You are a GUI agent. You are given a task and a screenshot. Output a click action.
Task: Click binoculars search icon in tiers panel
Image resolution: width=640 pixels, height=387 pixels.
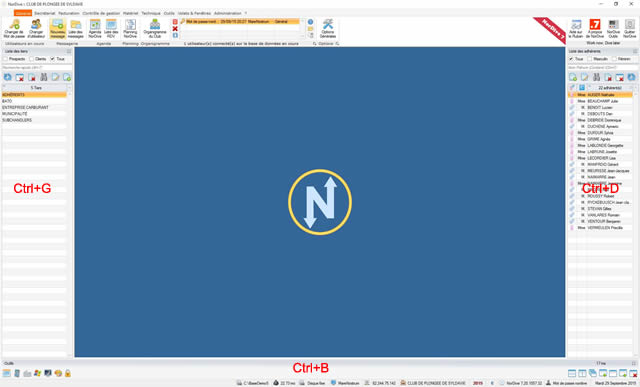click(x=44, y=77)
